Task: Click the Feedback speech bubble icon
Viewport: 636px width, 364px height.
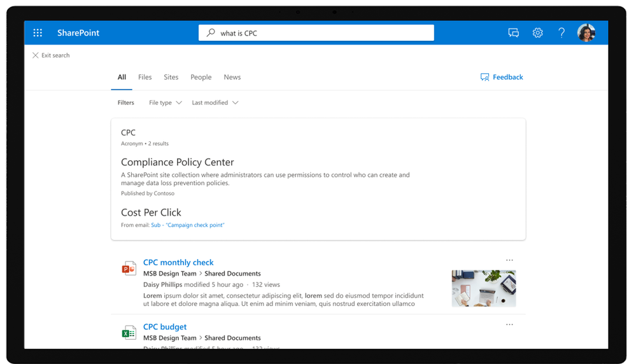Action: (x=484, y=77)
